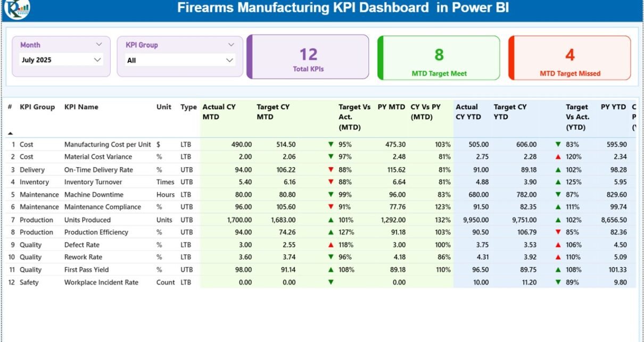Image resolution: width=644 pixels, height=342 pixels.
Task: Open the July 2025 month dropdown
Action: 97,60
